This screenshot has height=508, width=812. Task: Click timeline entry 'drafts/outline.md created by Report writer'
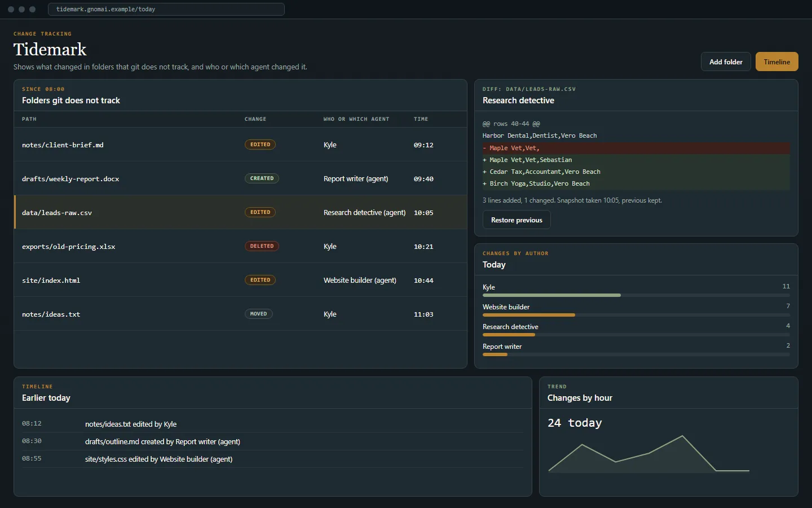tap(162, 442)
